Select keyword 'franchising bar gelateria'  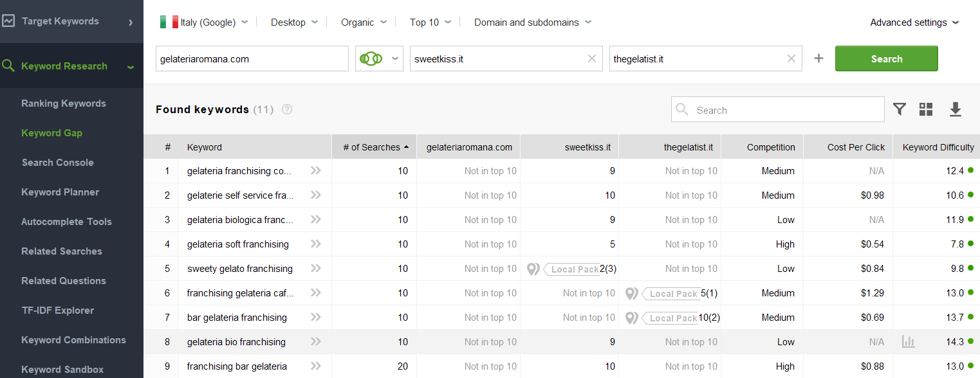pos(237,366)
